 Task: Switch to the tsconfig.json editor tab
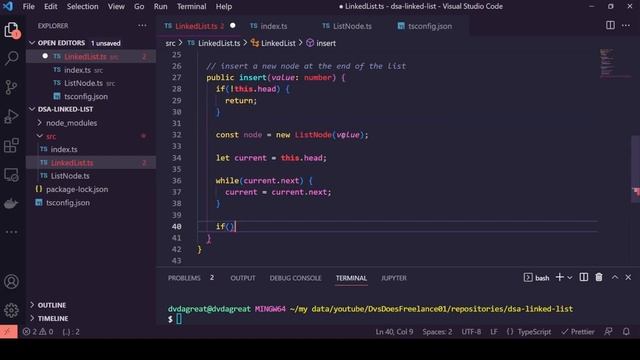(430, 26)
